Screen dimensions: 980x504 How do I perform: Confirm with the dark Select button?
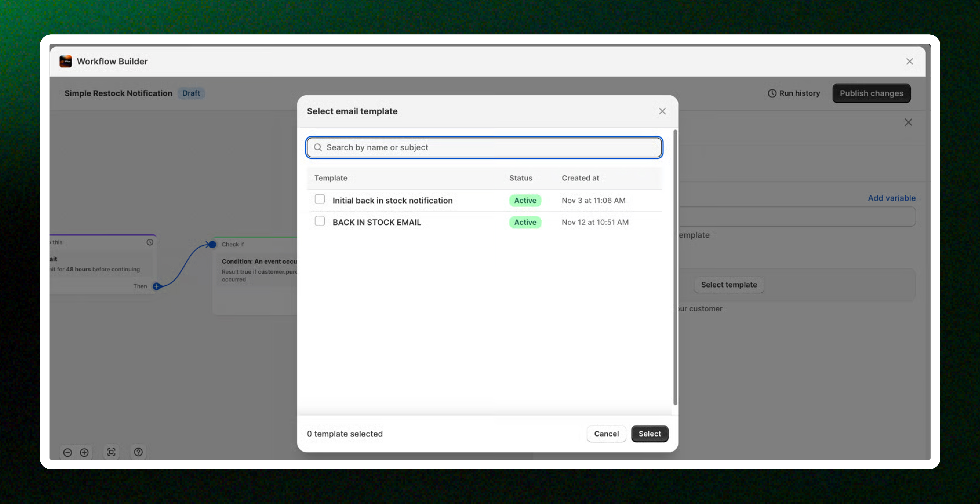[x=649, y=434]
